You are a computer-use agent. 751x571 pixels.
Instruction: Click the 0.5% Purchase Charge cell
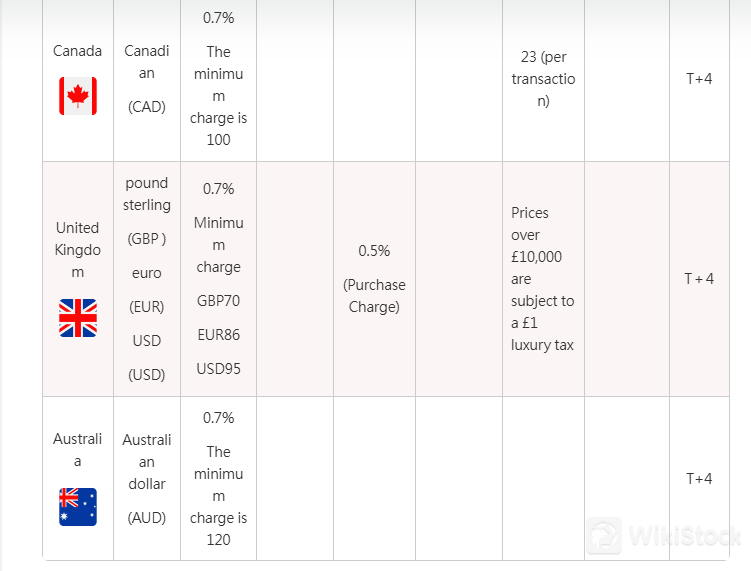coord(374,278)
